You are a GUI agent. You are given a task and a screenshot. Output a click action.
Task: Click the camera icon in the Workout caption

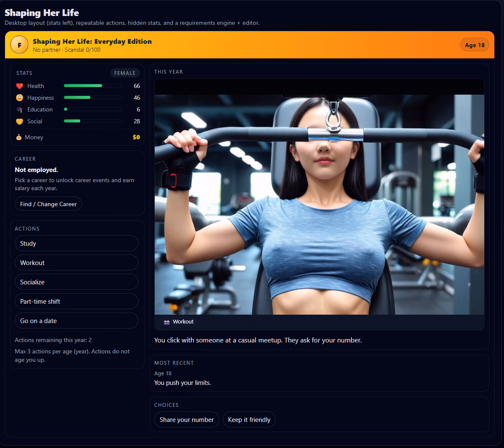coord(166,321)
